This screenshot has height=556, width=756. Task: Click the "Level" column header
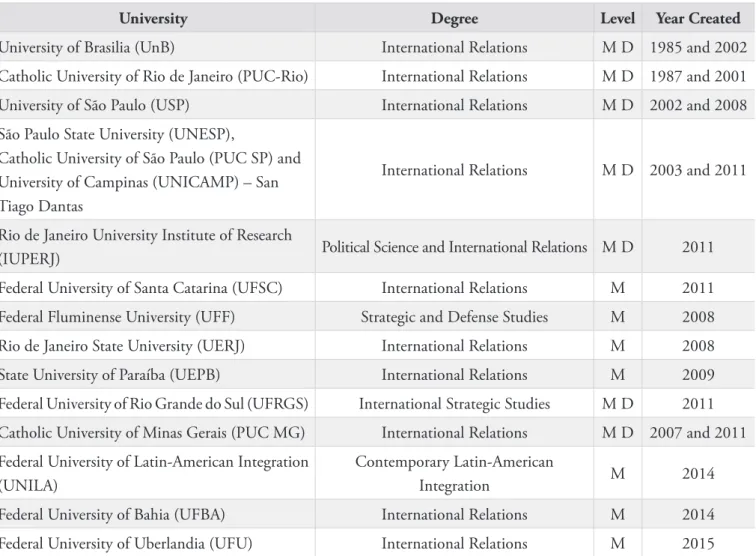click(618, 18)
